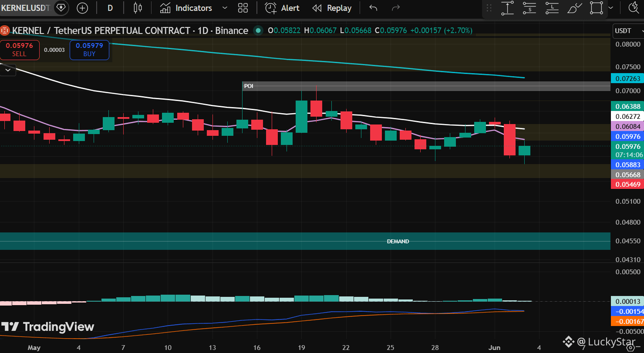Open the candlestick chart style menu
This screenshot has width=644, height=353.
pyautogui.click(x=138, y=8)
